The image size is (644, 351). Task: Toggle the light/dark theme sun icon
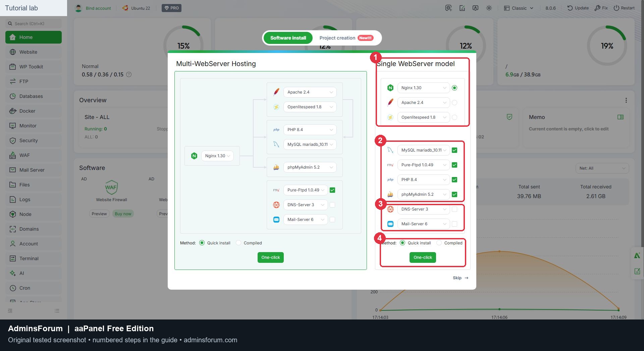[x=489, y=8]
